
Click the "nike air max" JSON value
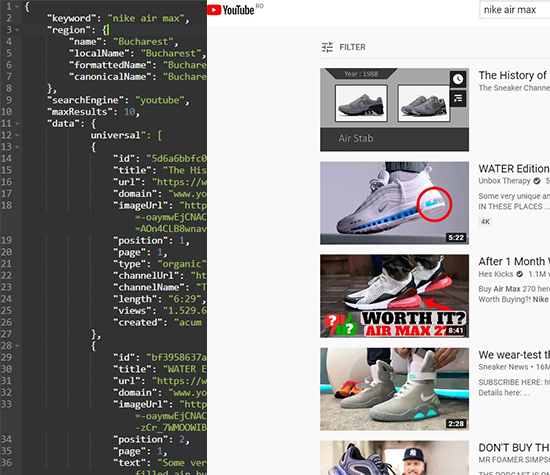point(146,18)
